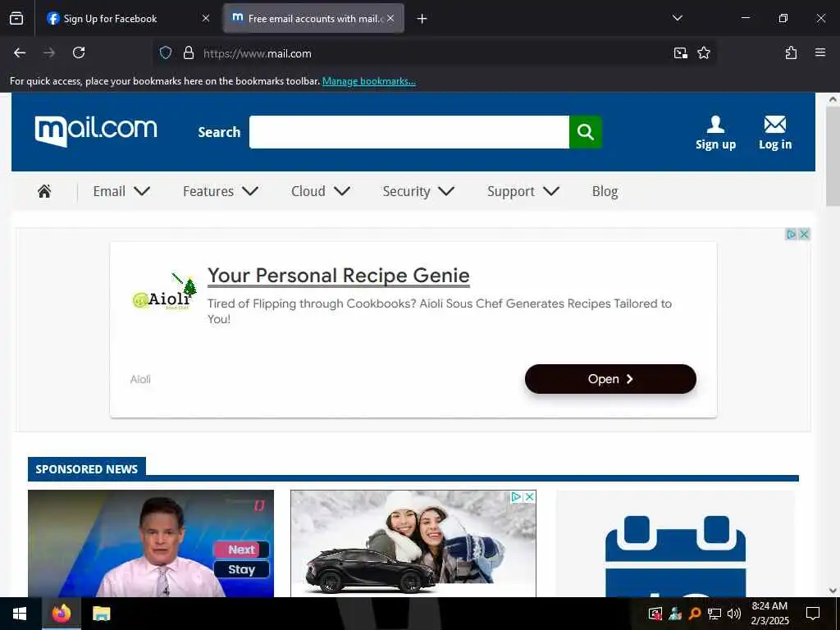This screenshot has width=840, height=630.
Task: Click the Aioli logo in ad
Action: pyautogui.click(x=165, y=293)
